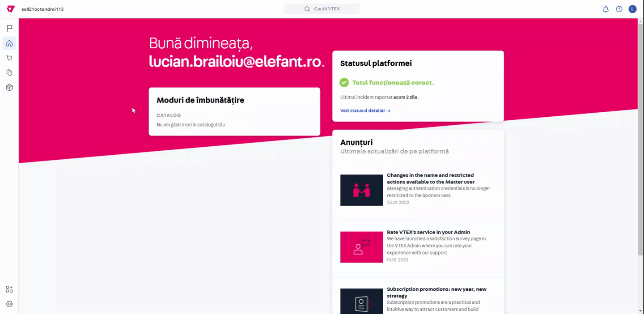Open the settings gear icon
Screen dimensions: 644x314
(x=9, y=304)
